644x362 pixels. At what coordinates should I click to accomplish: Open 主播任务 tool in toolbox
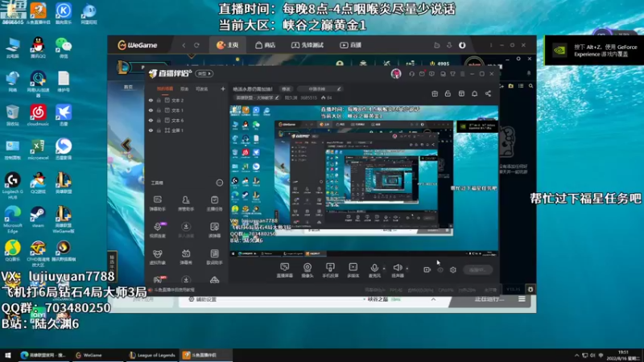[214, 204]
